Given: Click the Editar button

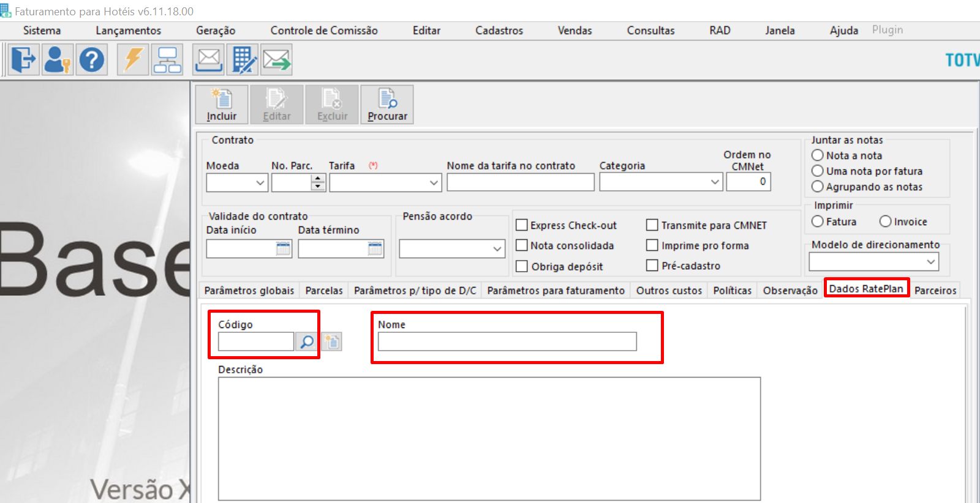Looking at the screenshot, I should (277, 105).
